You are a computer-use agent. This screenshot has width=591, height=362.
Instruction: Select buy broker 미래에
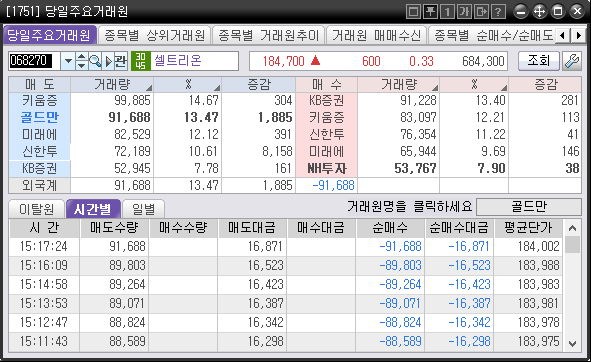coord(326,151)
